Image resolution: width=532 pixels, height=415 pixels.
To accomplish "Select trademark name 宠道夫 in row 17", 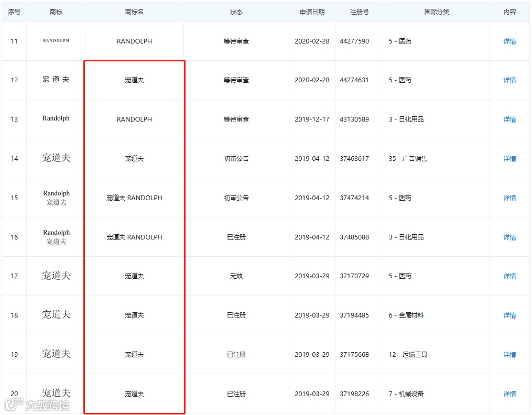I will click(x=134, y=276).
